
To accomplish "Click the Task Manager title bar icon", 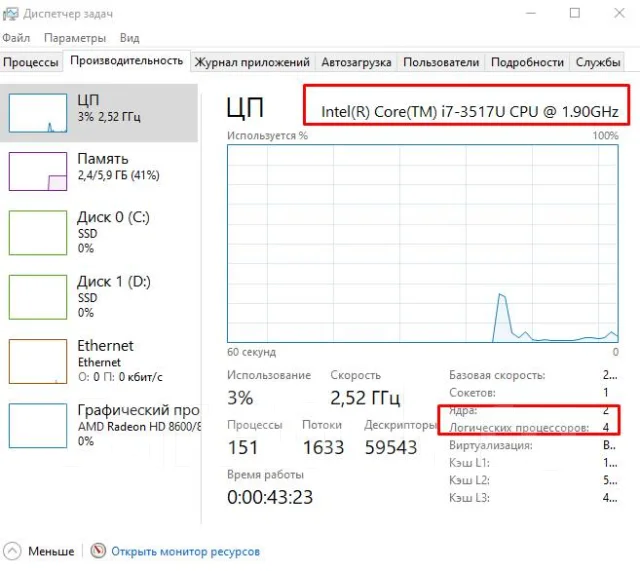I will [x=11, y=14].
